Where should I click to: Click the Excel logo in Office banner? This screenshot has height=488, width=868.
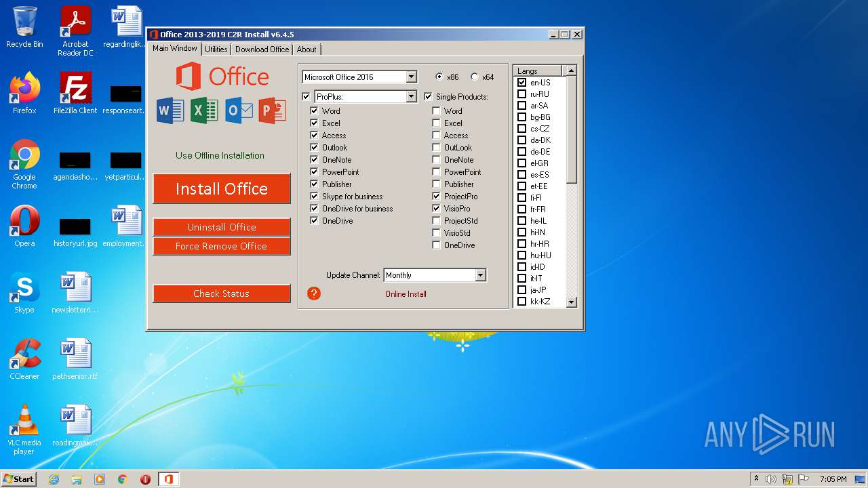(203, 110)
